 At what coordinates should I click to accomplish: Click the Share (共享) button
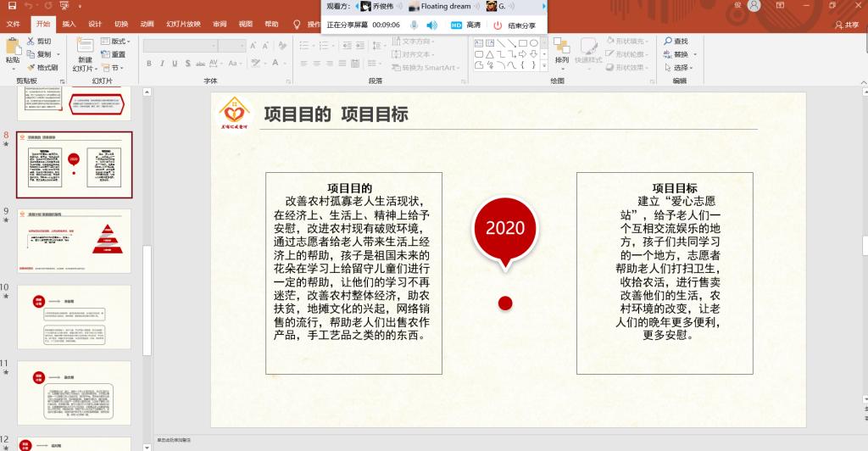tap(847, 24)
